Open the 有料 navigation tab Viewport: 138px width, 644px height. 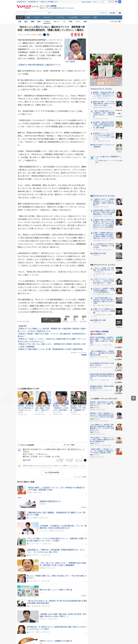pos(95,17)
